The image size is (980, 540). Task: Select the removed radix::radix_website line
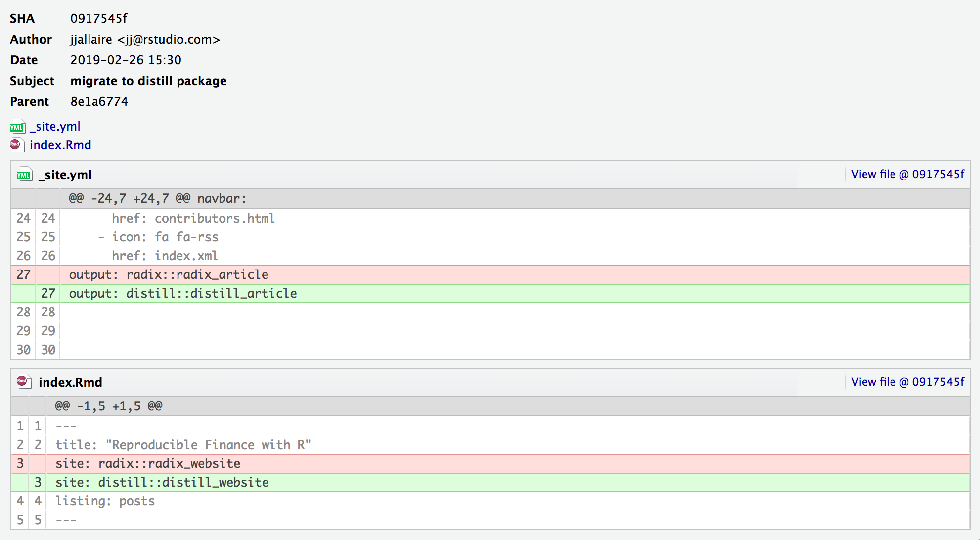pyautogui.click(x=148, y=463)
